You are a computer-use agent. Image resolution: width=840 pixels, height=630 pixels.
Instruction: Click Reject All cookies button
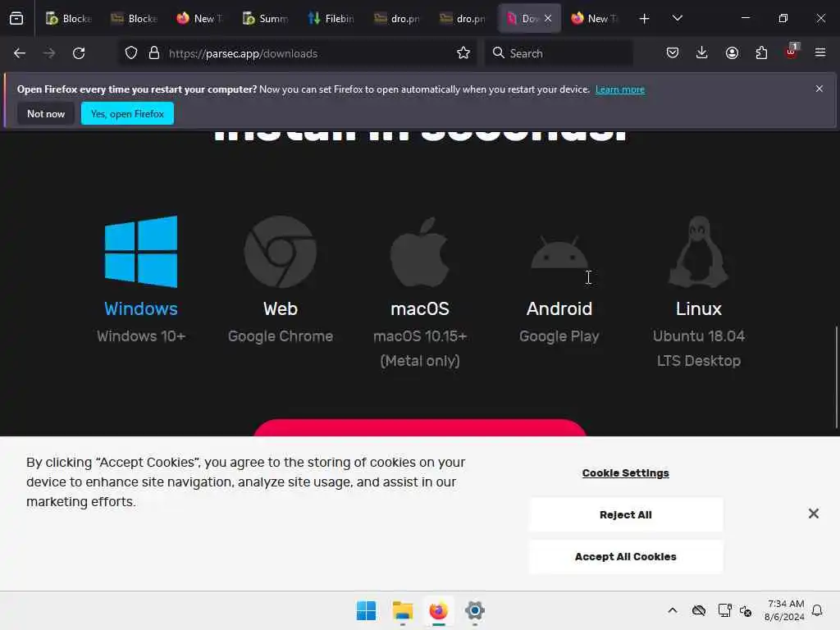pos(626,515)
